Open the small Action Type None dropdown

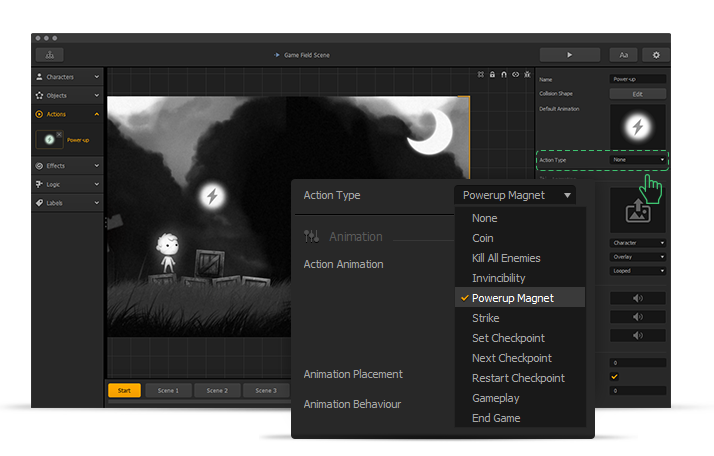[638, 159]
